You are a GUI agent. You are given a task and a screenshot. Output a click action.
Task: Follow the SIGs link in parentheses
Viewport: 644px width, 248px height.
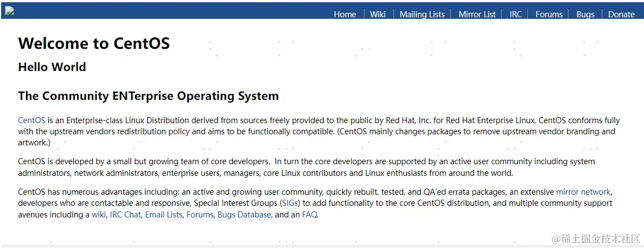[x=291, y=203]
